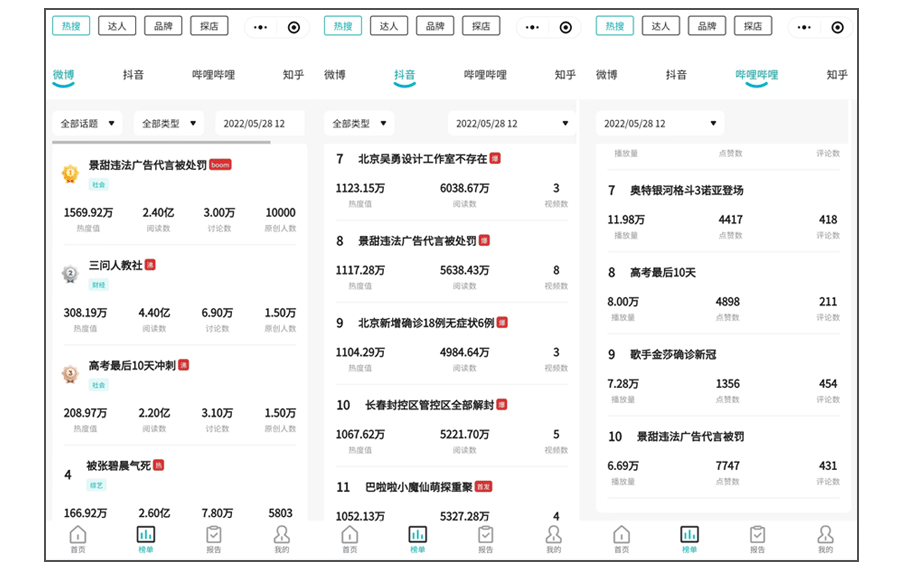This screenshot has width=900, height=573.
Task: Click horizontal scrollbar under Weibo filter row
Action: (x=161, y=141)
